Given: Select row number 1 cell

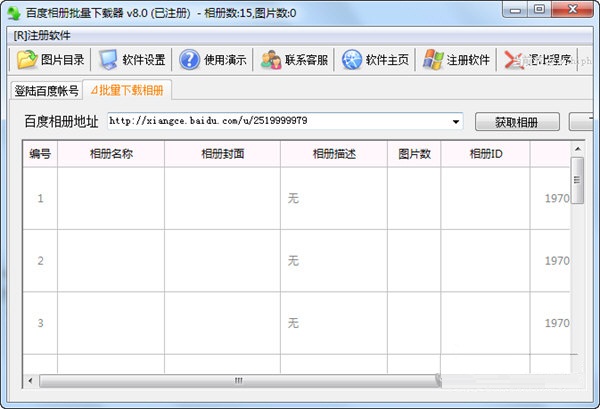Looking at the screenshot, I should [40, 198].
